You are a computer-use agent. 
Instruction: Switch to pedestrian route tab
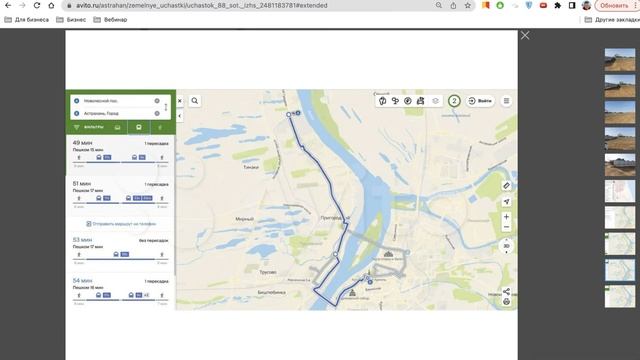click(x=160, y=127)
